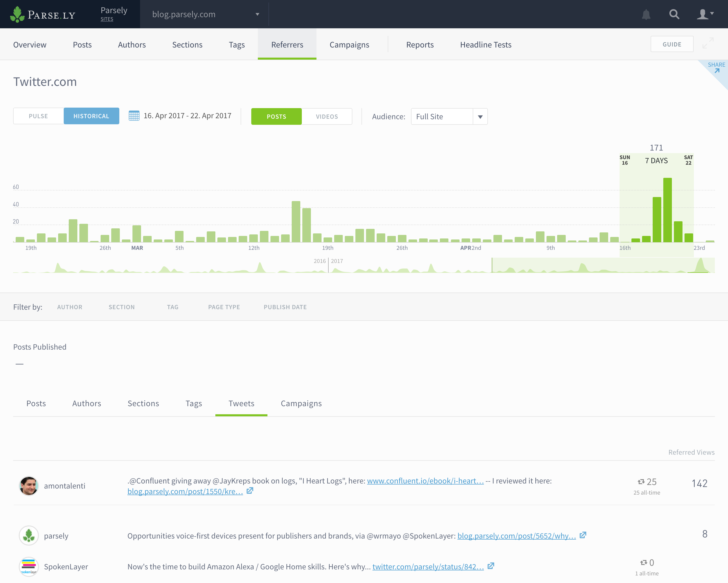Open the top Tags navigation tab
This screenshot has width=728, height=583.
237,44
